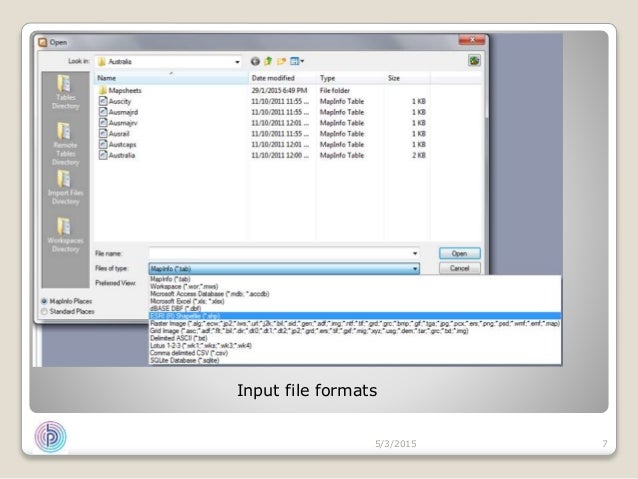Select the MapInfo Places radio button
Screen dimensions: 638x479
(44, 301)
